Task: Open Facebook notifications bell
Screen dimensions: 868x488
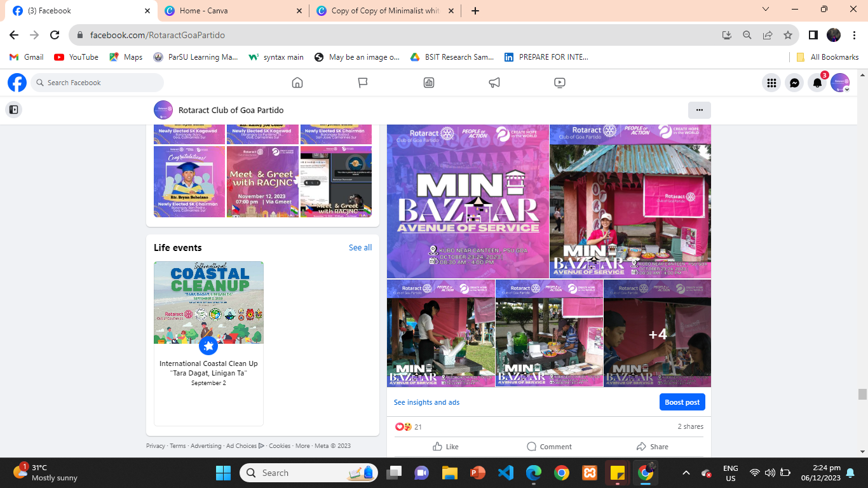Action: coord(817,83)
